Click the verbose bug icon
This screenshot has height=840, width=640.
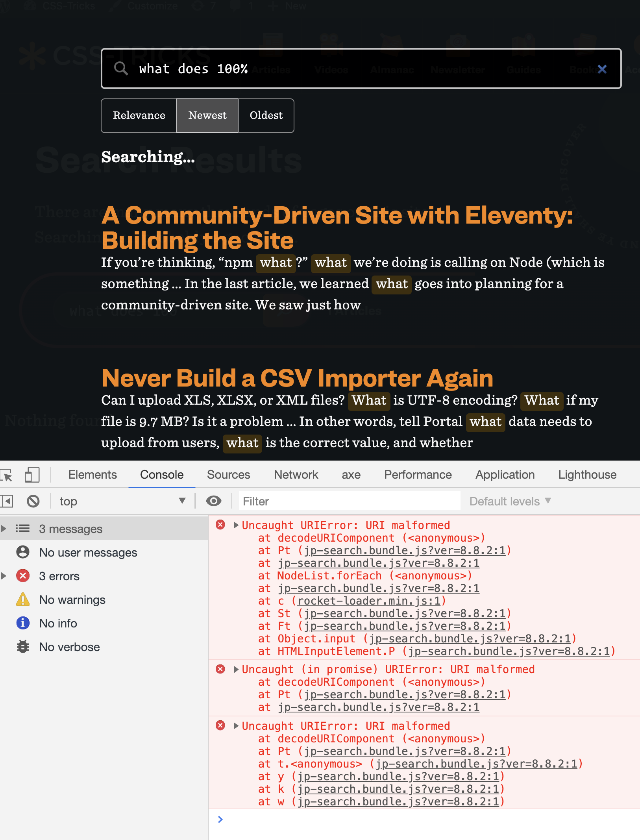click(23, 646)
